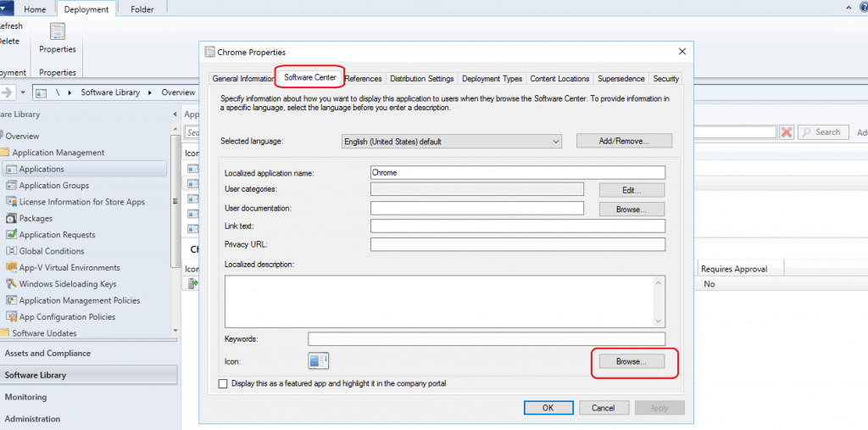Close the Chrome Properties dialog
The image size is (868, 430).
[682, 52]
